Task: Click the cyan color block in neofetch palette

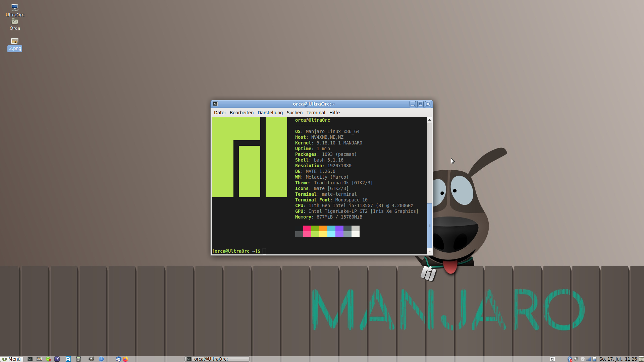Action: [331, 231]
